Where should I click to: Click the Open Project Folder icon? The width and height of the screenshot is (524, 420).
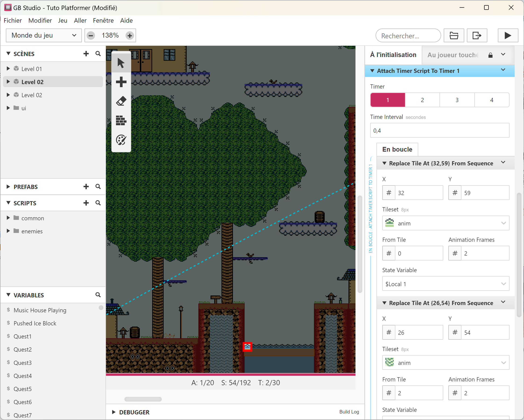(454, 36)
